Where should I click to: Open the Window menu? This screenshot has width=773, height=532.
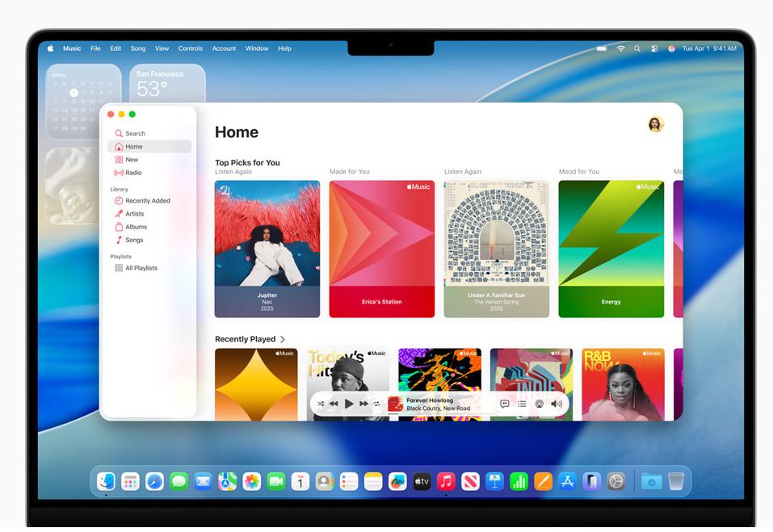coord(257,48)
